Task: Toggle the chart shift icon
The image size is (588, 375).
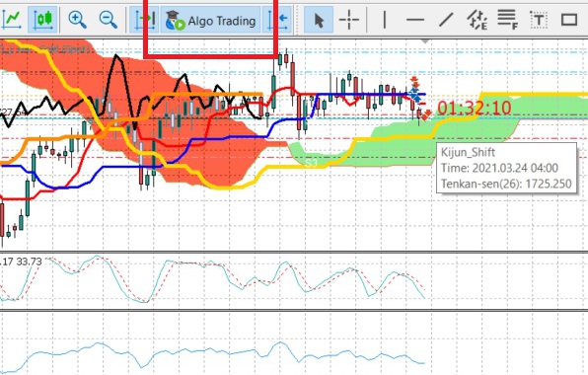Action: coord(277,19)
